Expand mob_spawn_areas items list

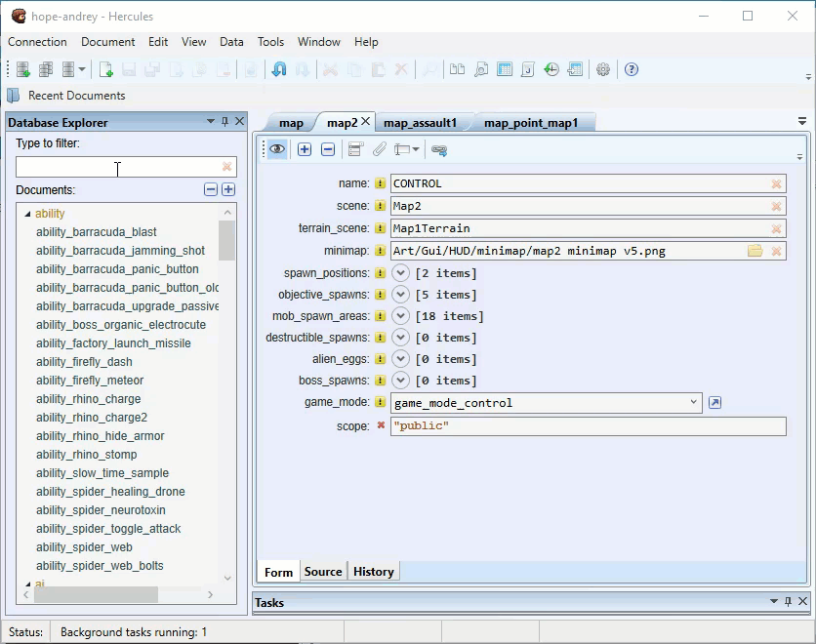pyautogui.click(x=400, y=316)
